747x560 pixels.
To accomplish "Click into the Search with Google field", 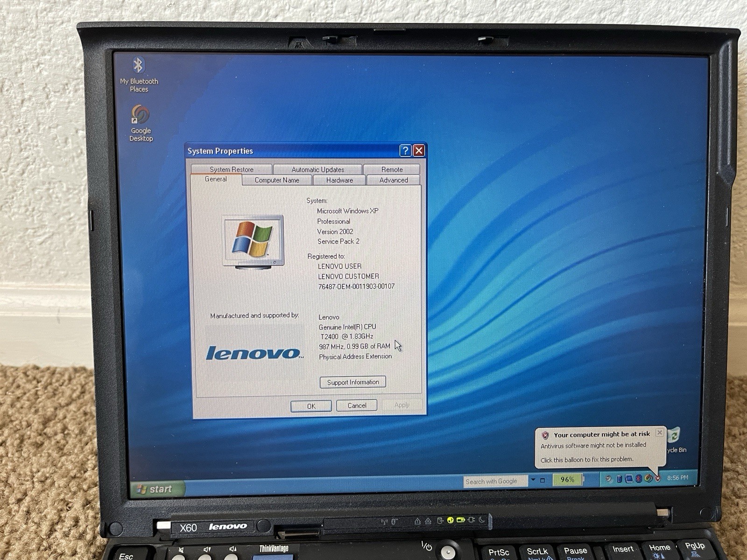I will point(495,481).
